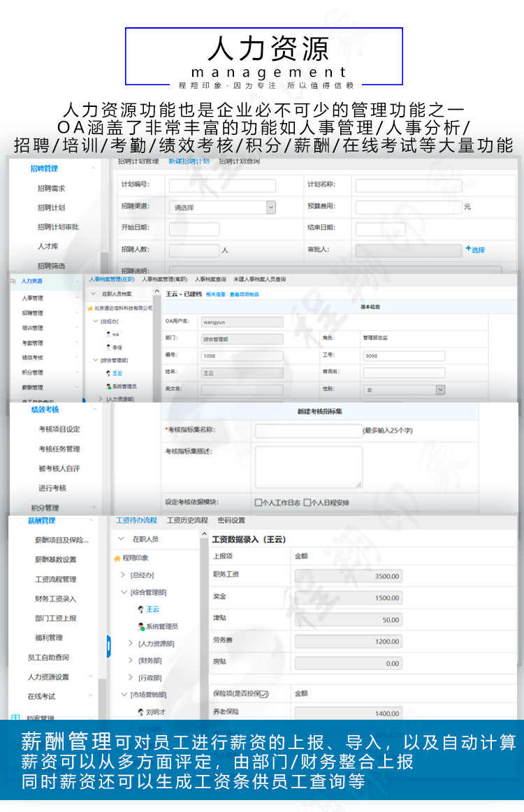Open the 未建人事档案人员查询 tab

[x=259, y=280]
